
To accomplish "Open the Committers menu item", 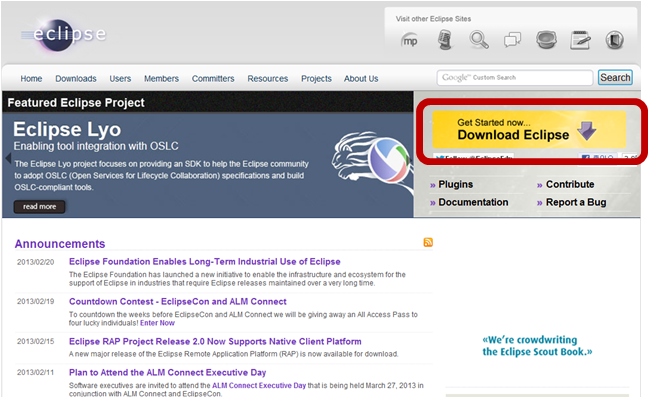I will 213,79.
